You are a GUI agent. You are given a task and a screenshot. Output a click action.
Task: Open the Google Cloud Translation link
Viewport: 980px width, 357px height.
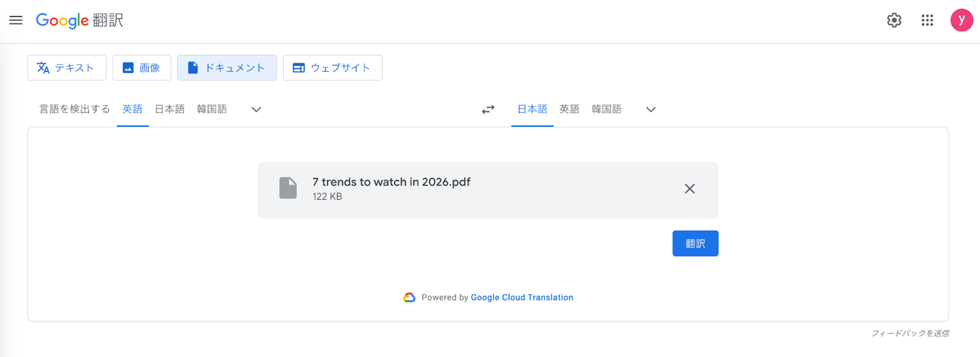click(x=522, y=298)
